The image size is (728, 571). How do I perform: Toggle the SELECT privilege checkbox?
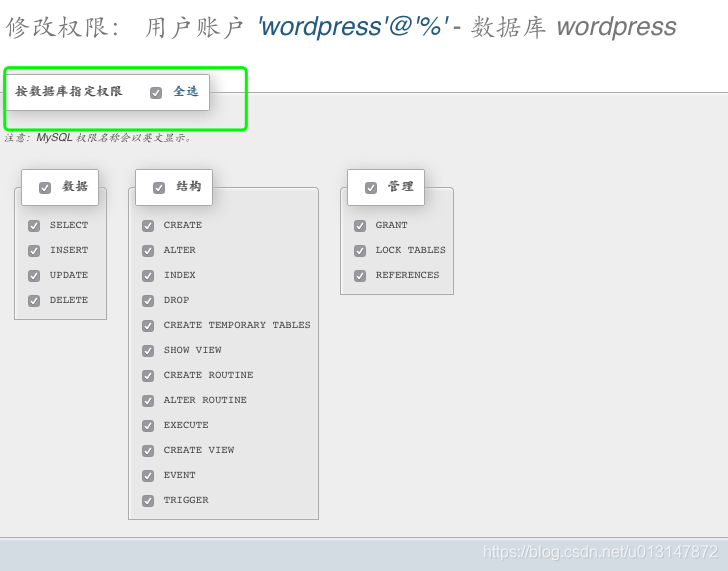tap(34, 226)
